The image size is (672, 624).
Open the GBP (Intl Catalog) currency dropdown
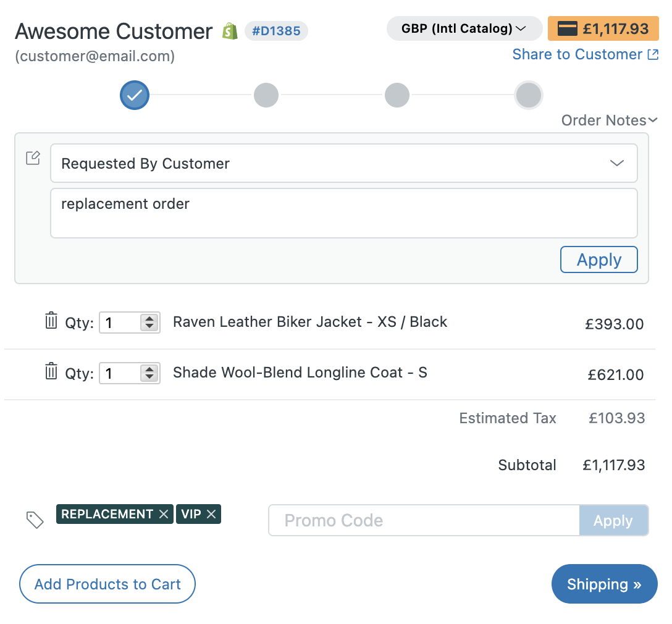pos(464,28)
